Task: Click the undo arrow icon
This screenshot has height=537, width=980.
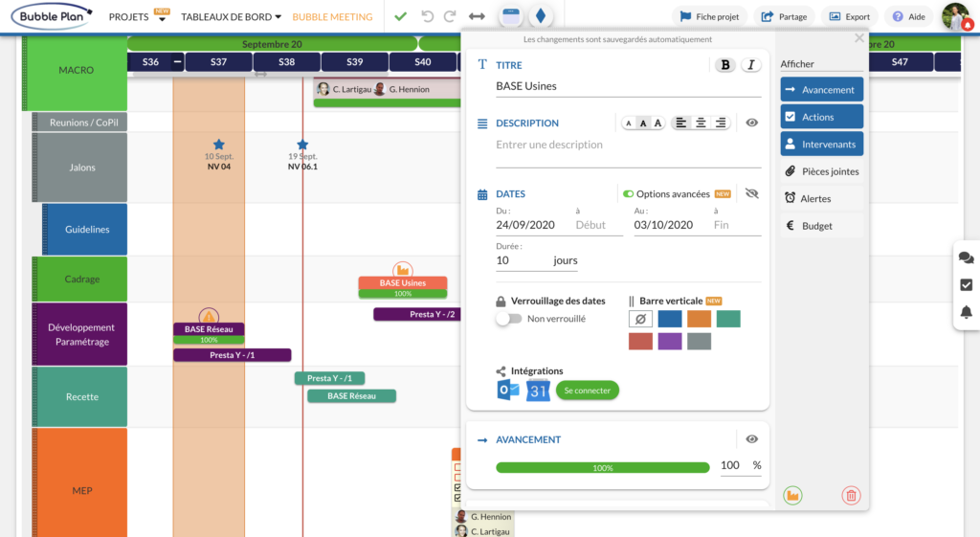Action: [427, 17]
